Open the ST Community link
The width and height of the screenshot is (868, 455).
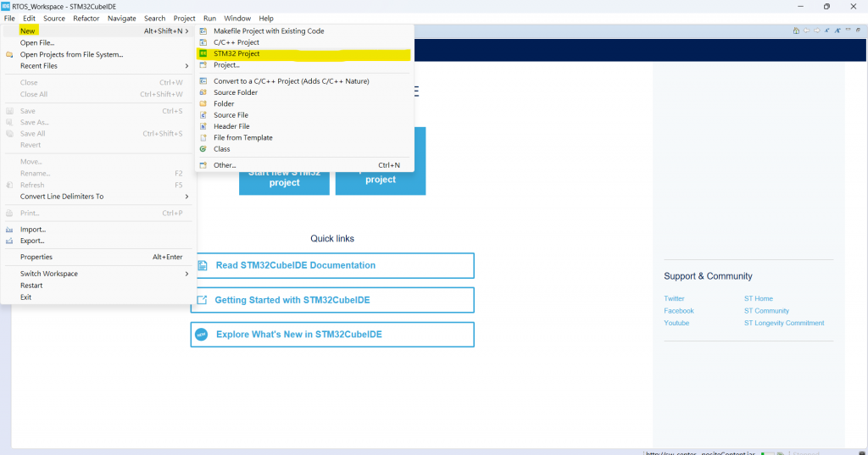tap(766, 310)
